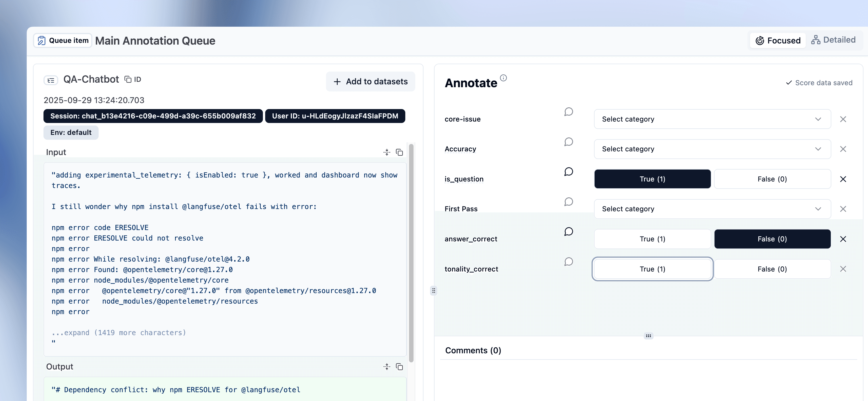Expand the 1419 more characters link
The image size is (868, 401).
point(119,333)
